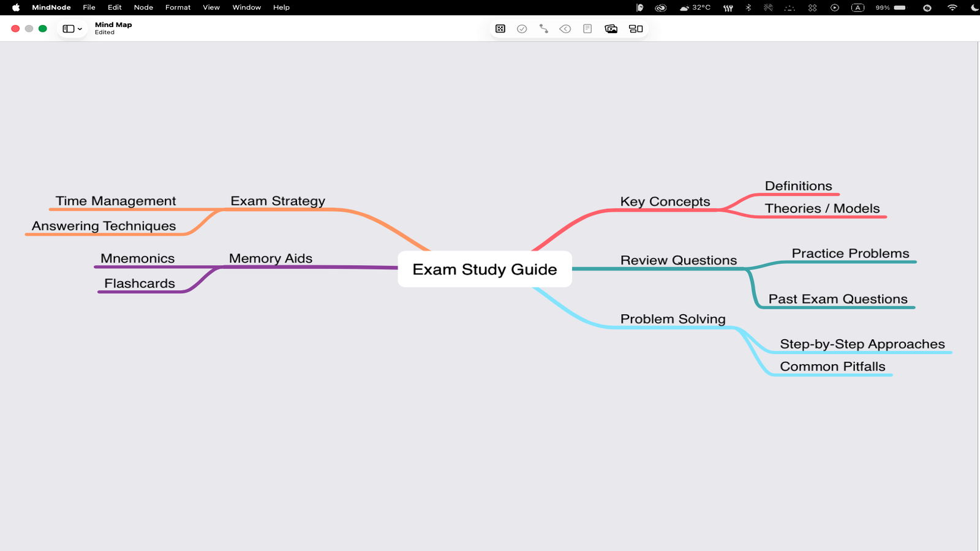
Task: Select the Problem Solving node
Action: [673, 319]
